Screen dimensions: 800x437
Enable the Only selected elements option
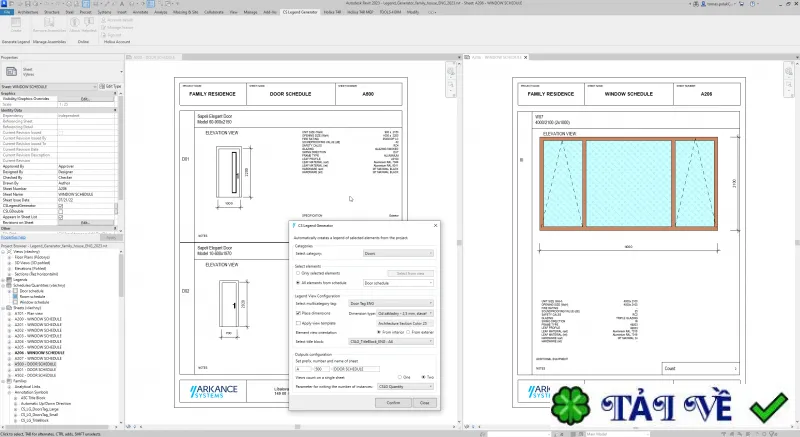tap(298, 273)
